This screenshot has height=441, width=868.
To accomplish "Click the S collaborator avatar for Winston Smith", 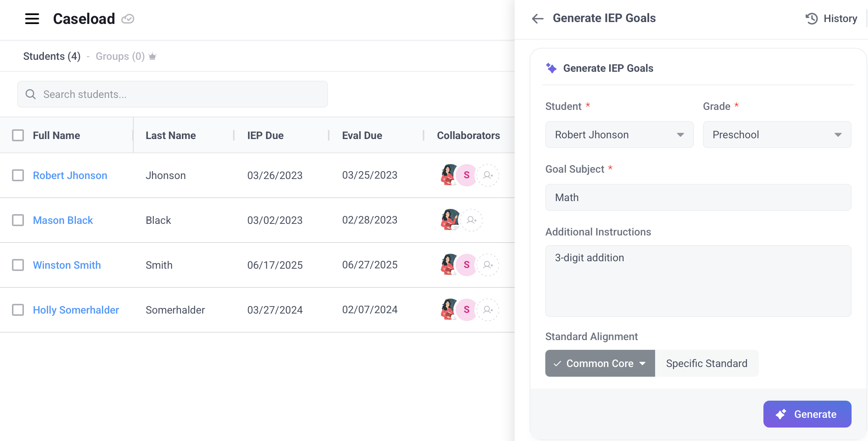I will [x=466, y=265].
